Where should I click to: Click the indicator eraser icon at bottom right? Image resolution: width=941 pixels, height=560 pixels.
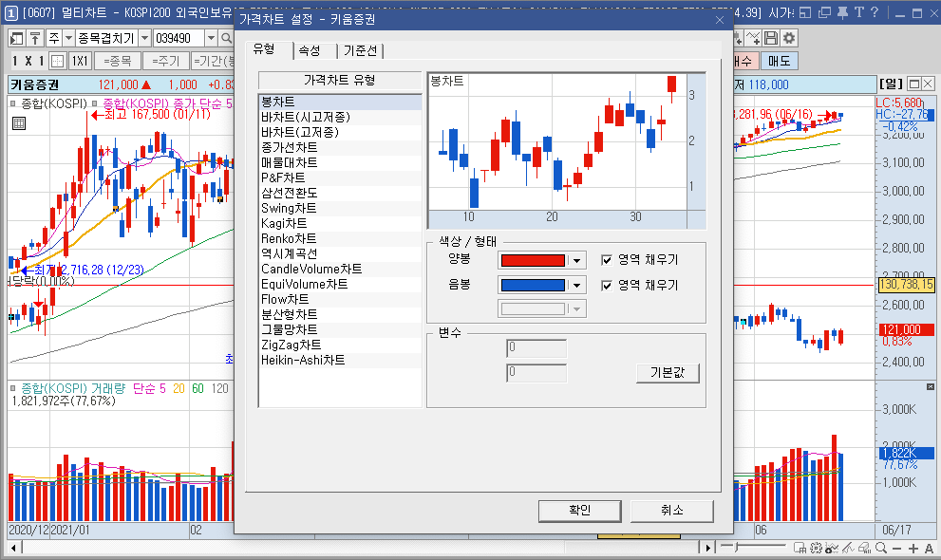point(864,548)
